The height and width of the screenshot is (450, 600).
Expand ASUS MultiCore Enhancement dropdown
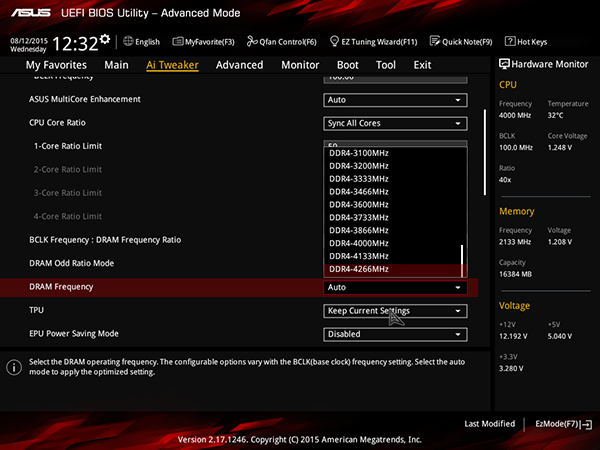(395, 100)
